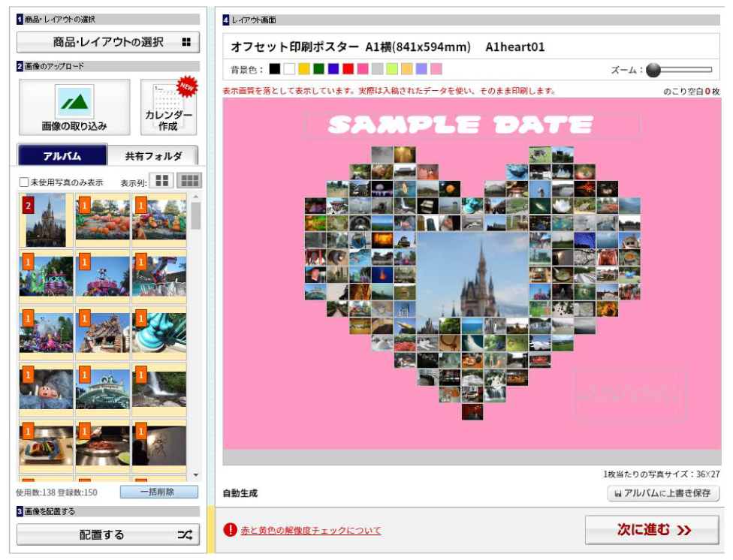Click the 使用数:138 登録数:150 counter text
The width and height of the screenshot is (733, 560).
tap(56, 492)
